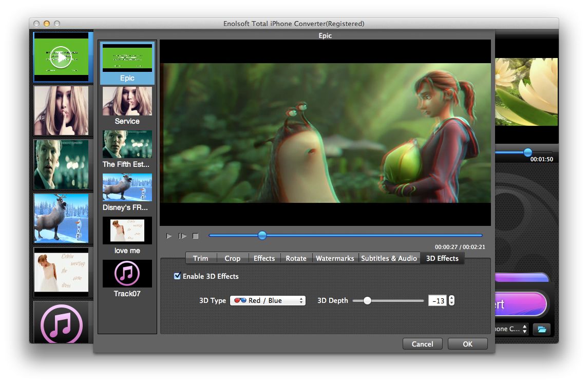Select Disney's FR... clip thumbnail
The image size is (588, 384).
tap(127, 187)
